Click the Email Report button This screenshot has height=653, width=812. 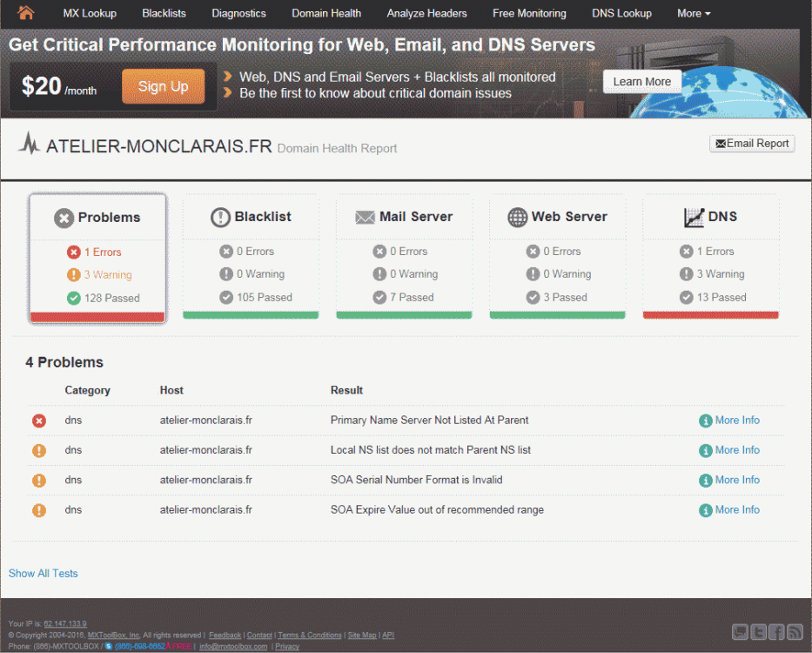[x=752, y=144]
